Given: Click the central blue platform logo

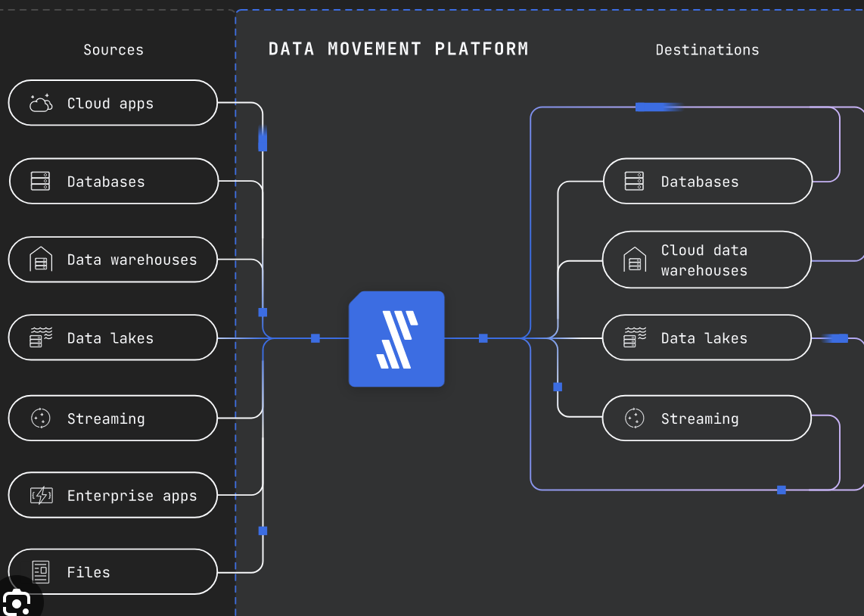Looking at the screenshot, I should [396, 339].
